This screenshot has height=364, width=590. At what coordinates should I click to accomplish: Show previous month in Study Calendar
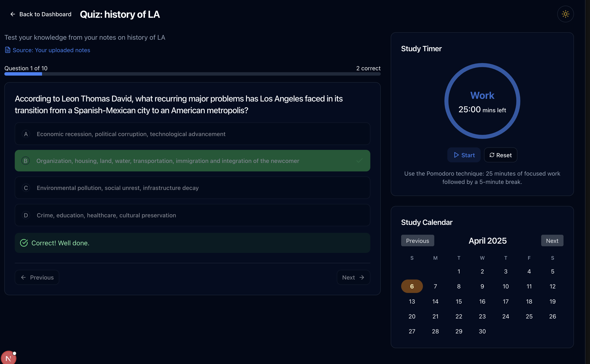tap(417, 241)
